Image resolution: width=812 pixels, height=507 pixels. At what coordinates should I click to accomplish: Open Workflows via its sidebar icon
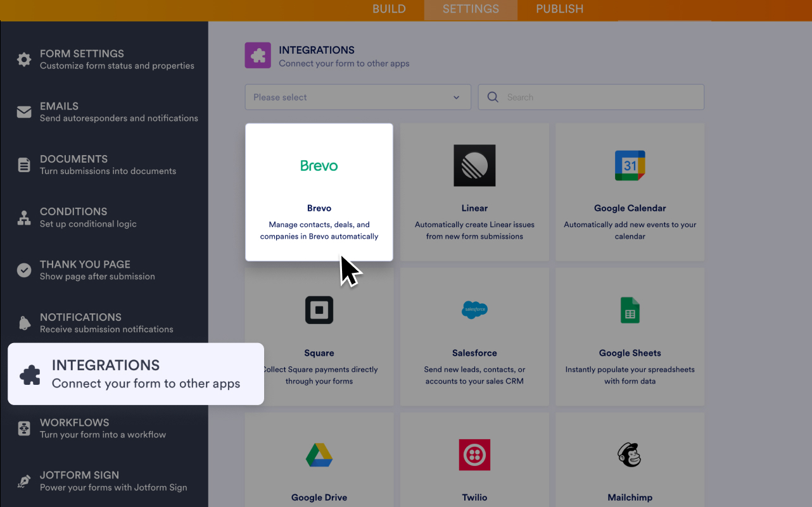point(23,428)
